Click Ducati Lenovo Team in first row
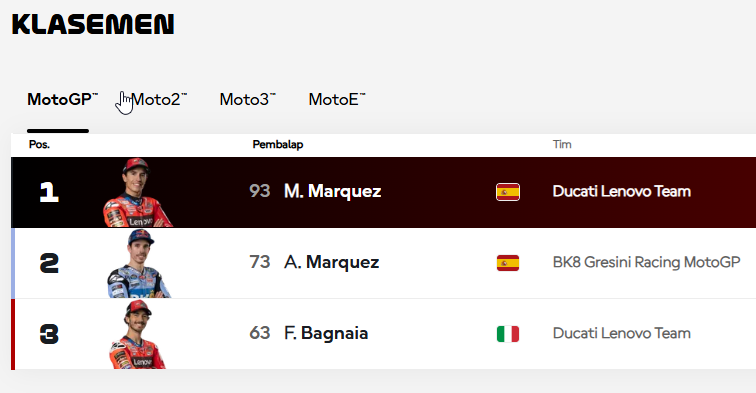 621,191
